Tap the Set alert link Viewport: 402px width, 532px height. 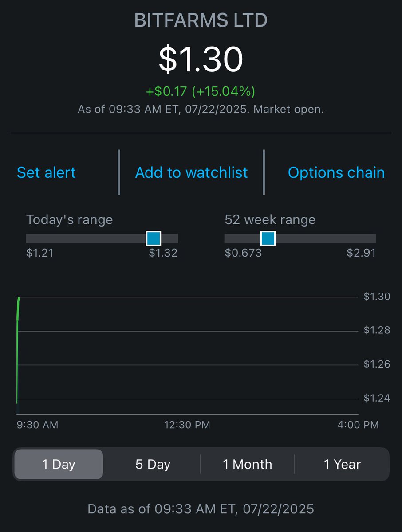coord(46,172)
